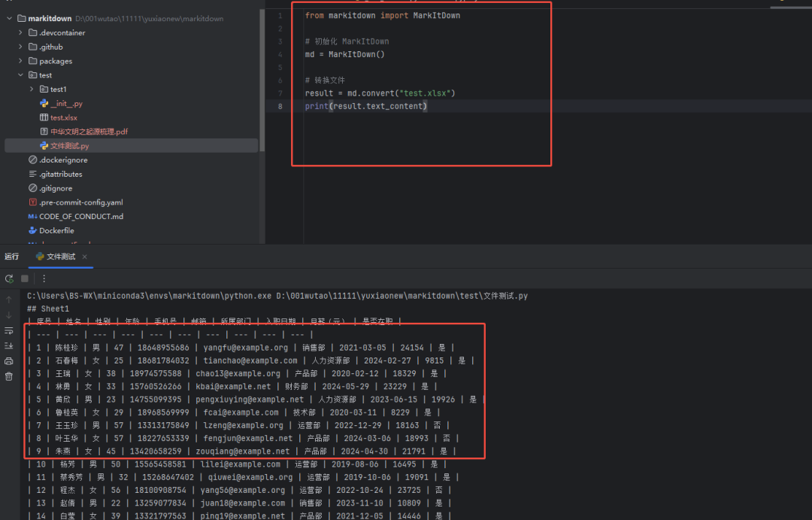Click the date 2024-05-29 in output

click(x=345, y=387)
